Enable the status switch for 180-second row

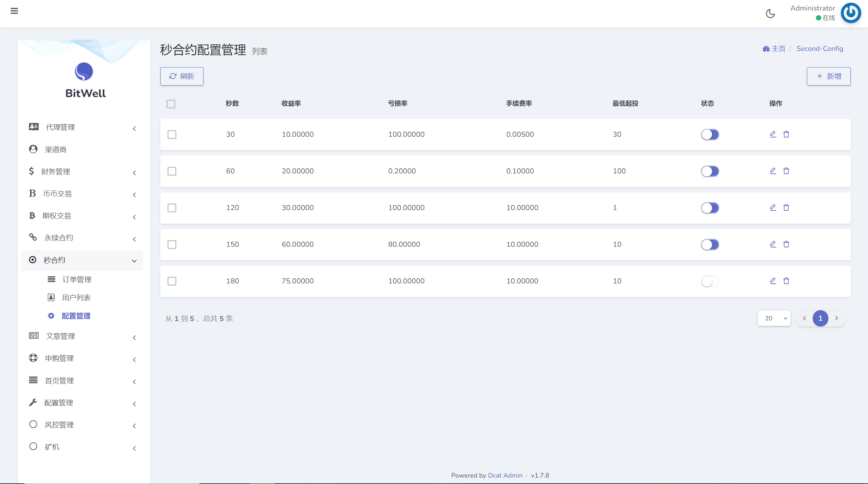pos(710,281)
